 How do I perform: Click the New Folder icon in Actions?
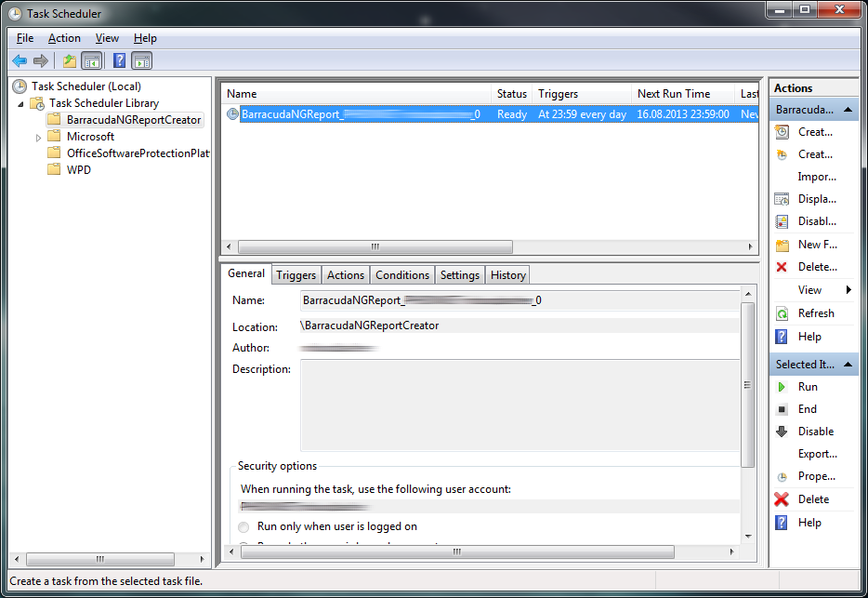coord(782,245)
